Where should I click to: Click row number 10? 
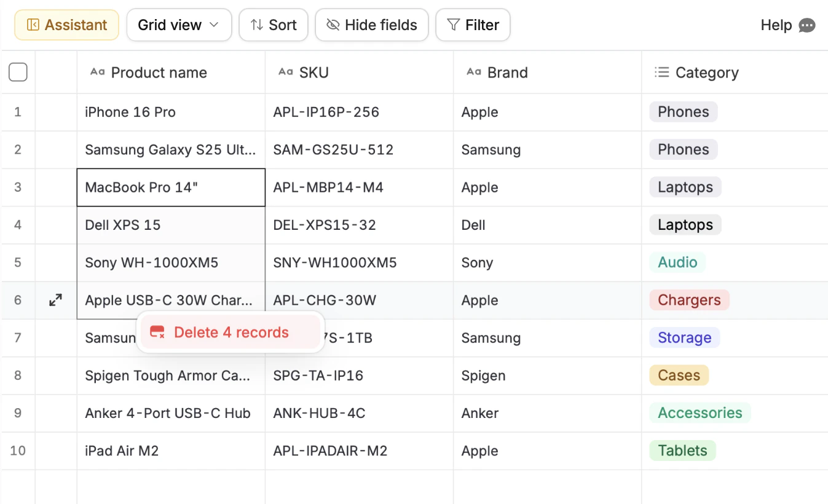click(x=18, y=451)
